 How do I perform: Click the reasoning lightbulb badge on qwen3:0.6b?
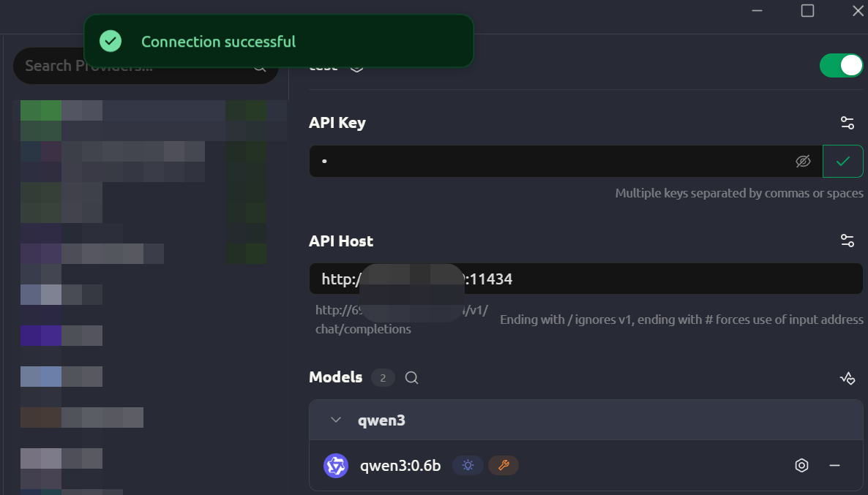468,465
